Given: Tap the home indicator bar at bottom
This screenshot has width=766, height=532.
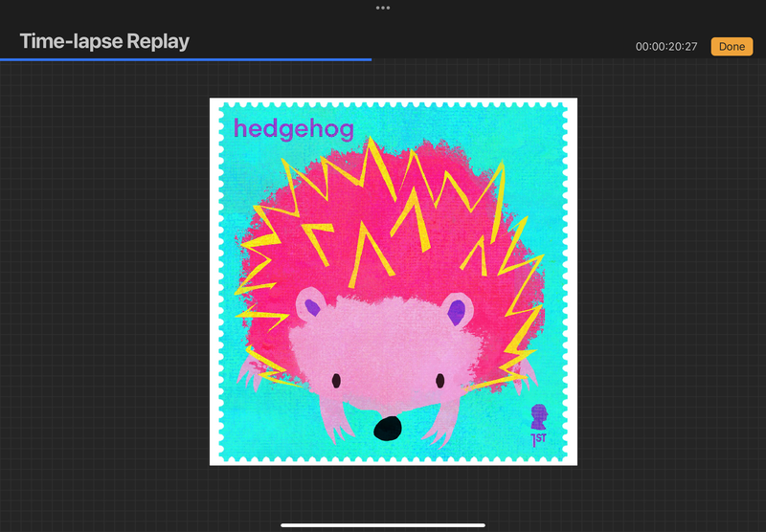Looking at the screenshot, I should point(383,524).
